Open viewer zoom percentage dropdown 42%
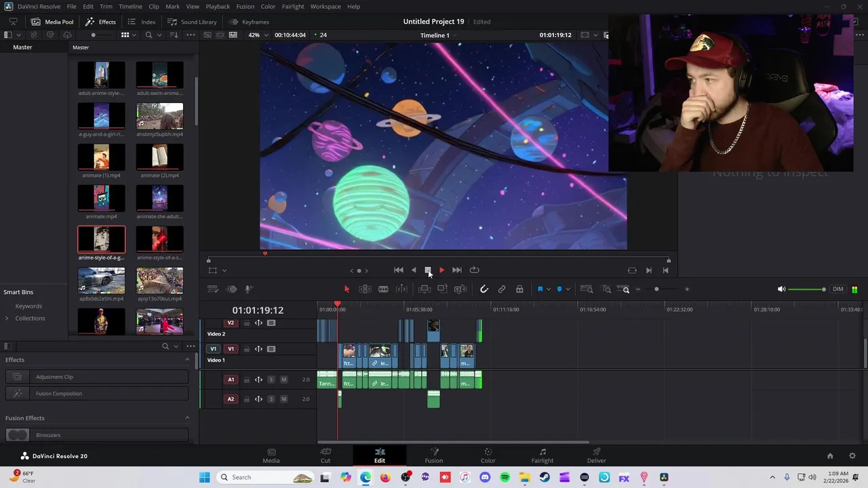 coord(258,35)
